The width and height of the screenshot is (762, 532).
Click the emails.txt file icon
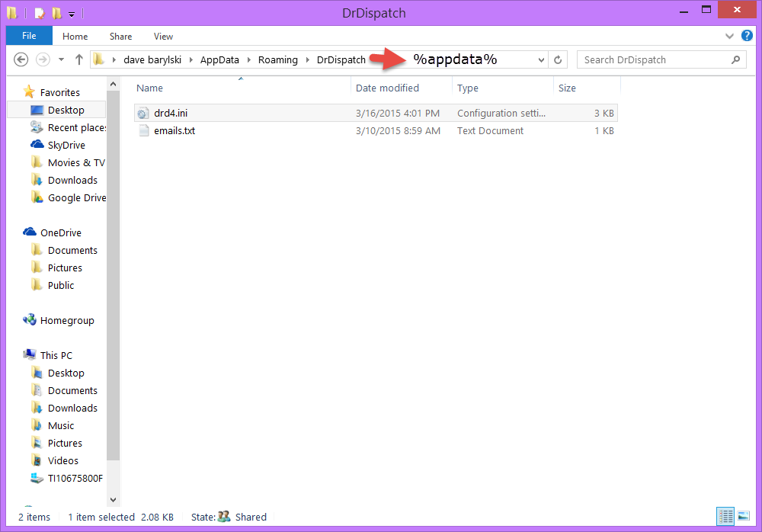click(x=143, y=131)
